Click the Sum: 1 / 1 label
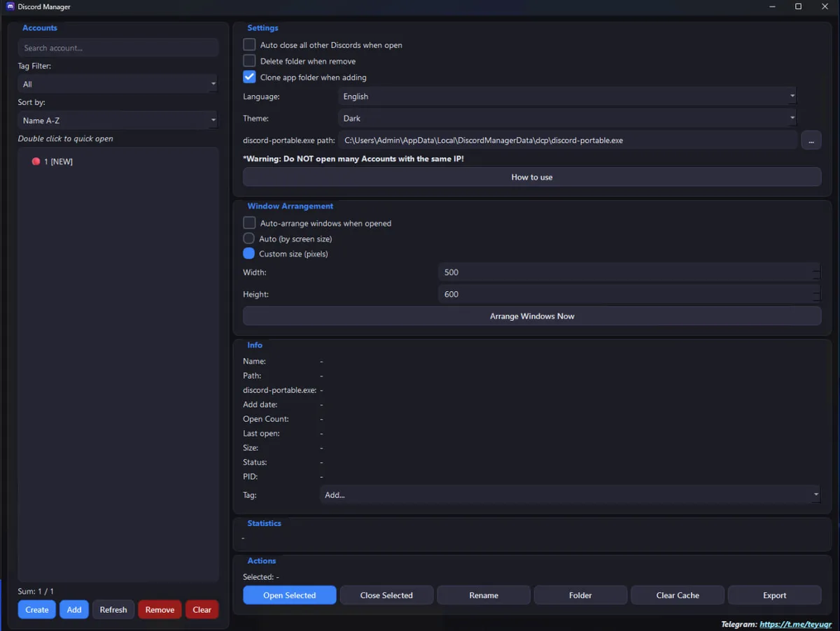This screenshot has height=631, width=840. click(36, 591)
